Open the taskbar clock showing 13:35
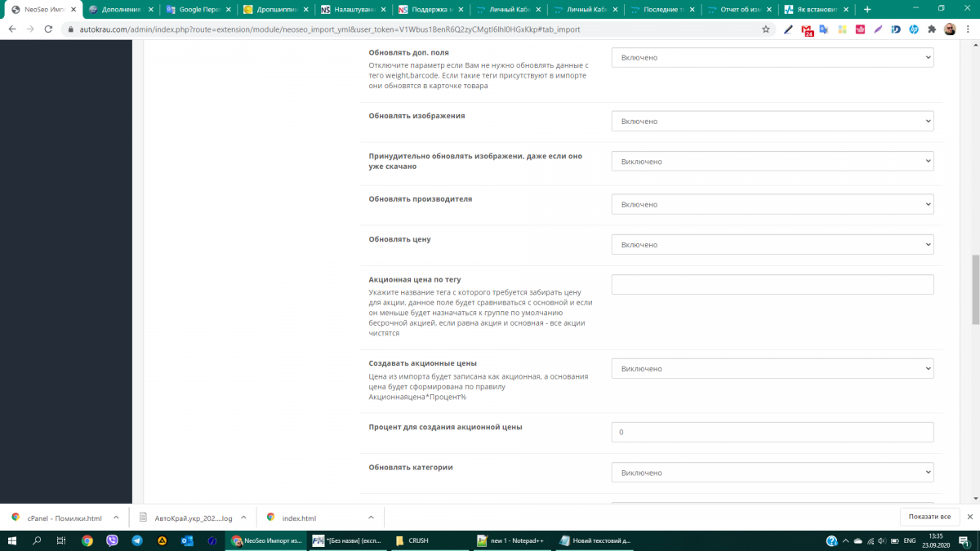 click(938, 540)
